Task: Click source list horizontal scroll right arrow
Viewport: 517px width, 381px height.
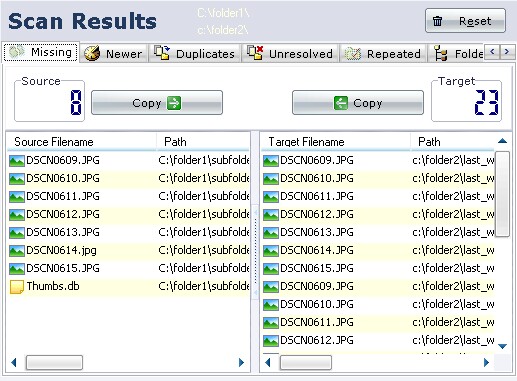Action: [x=241, y=362]
